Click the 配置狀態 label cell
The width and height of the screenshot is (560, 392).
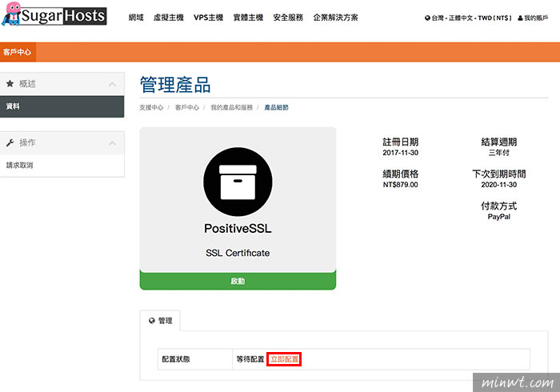(195, 359)
